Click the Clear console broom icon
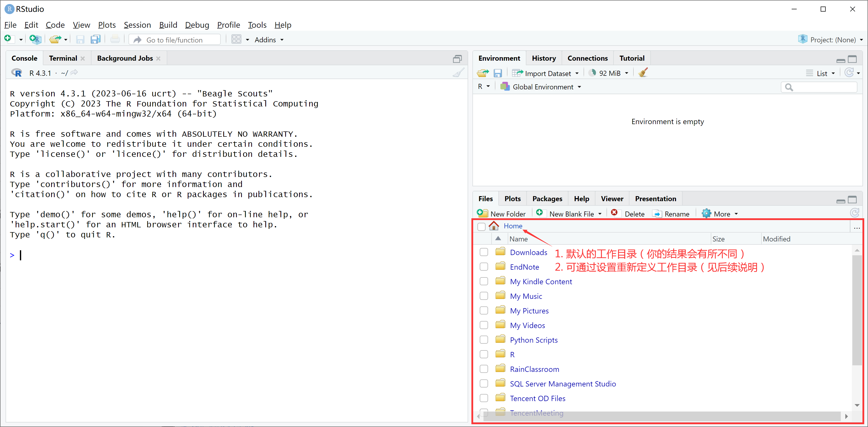Viewport: 868px width, 427px height. [x=458, y=73]
